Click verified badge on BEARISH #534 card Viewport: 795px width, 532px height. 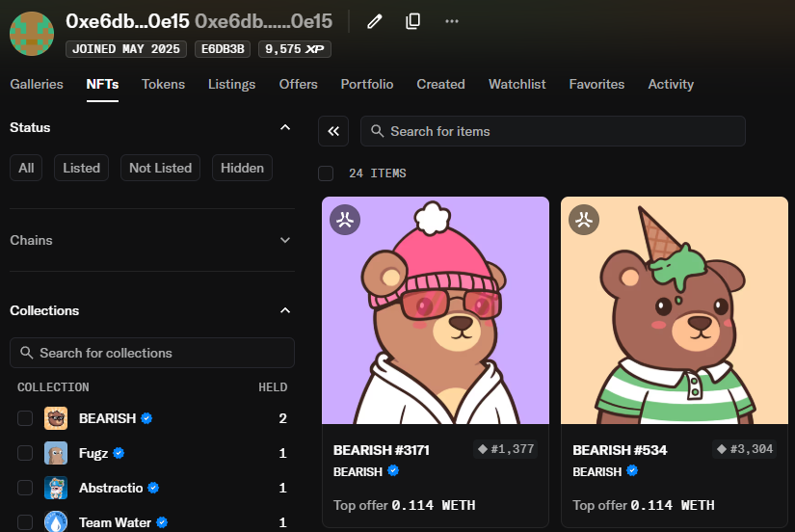pos(632,471)
